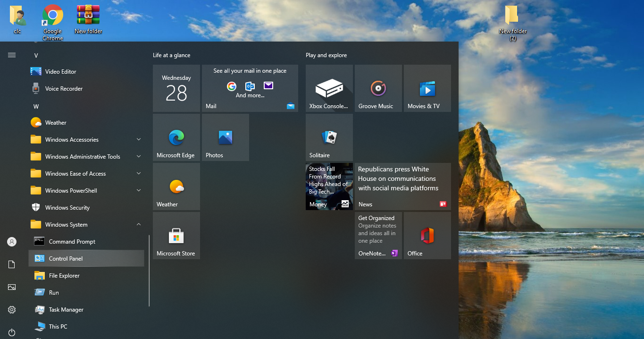Open the Weather tile
Viewport: 644px width, 339px height.
point(176,186)
